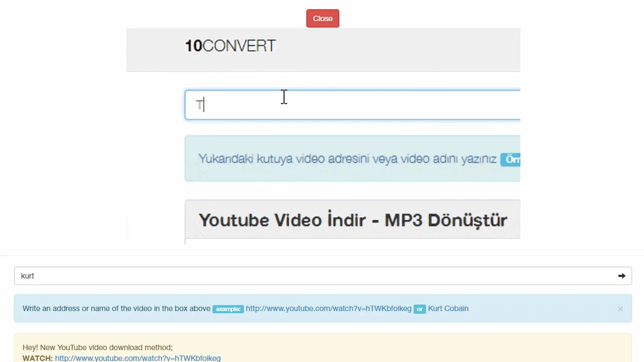The height and width of the screenshot is (362, 644).
Task: Click the blue "or" badge
Action: [419, 309]
